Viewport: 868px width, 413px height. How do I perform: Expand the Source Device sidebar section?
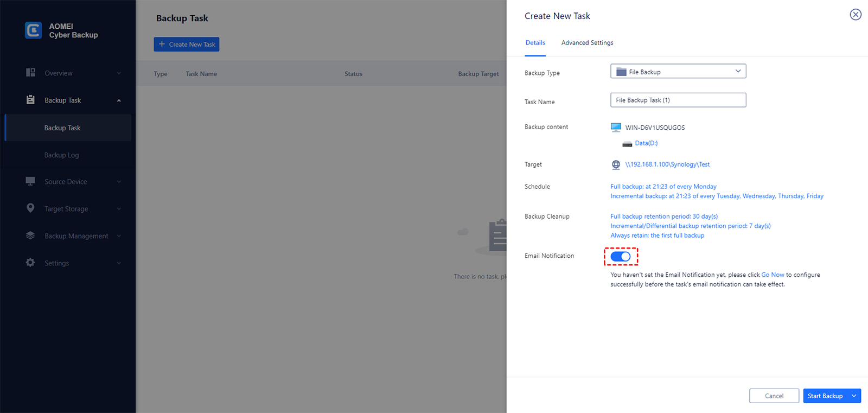pyautogui.click(x=119, y=182)
